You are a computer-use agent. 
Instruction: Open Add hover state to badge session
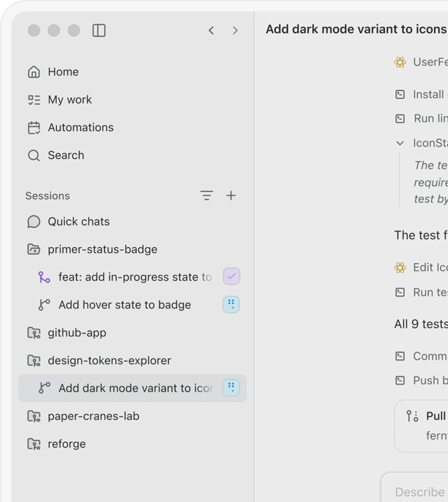[x=132, y=305]
